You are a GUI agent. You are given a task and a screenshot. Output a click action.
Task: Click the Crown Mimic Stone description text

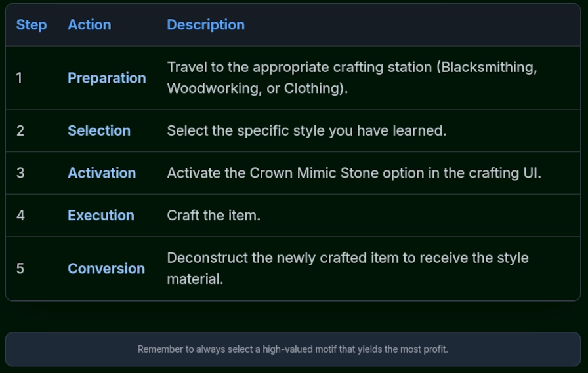354,173
